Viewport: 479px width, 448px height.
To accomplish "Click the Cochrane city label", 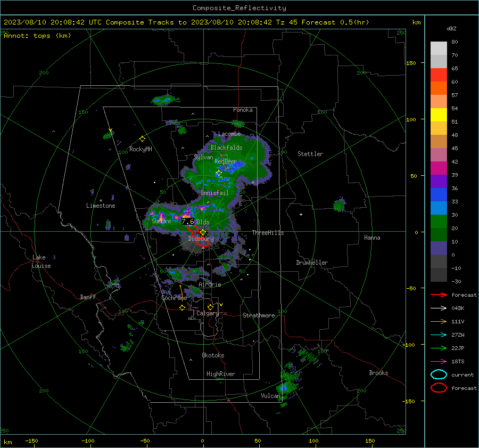I will click(x=174, y=298).
